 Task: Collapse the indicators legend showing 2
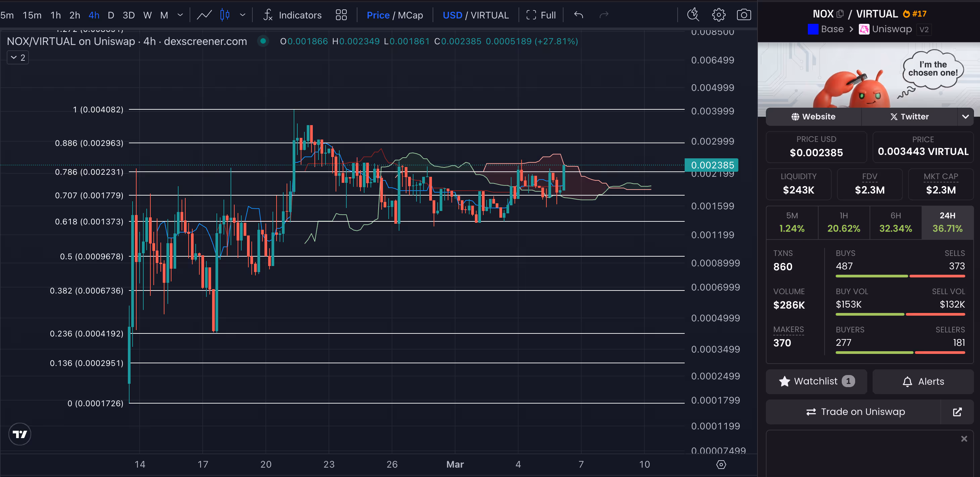click(x=18, y=58)
